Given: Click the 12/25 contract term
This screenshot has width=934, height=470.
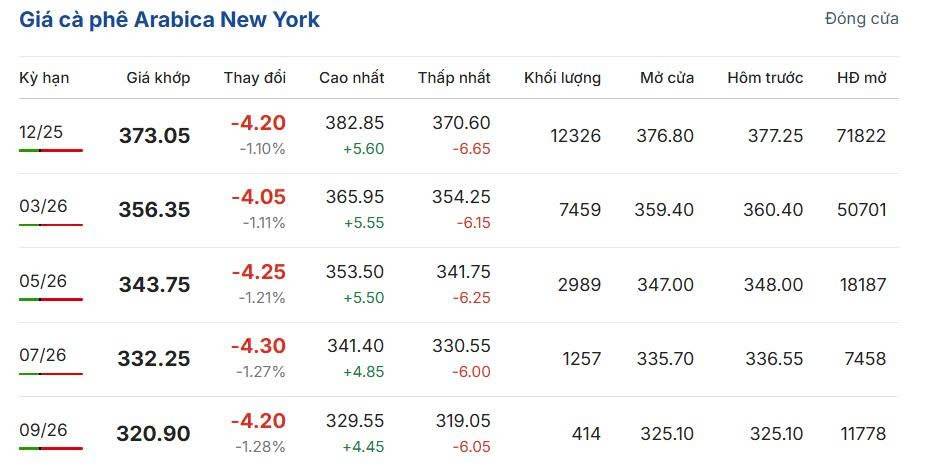Looking at the screenshot, I should click(43, 131).
